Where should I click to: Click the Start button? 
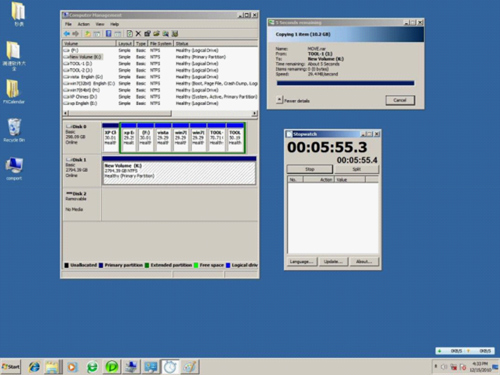pyautogui.click(x=11, y=367)
